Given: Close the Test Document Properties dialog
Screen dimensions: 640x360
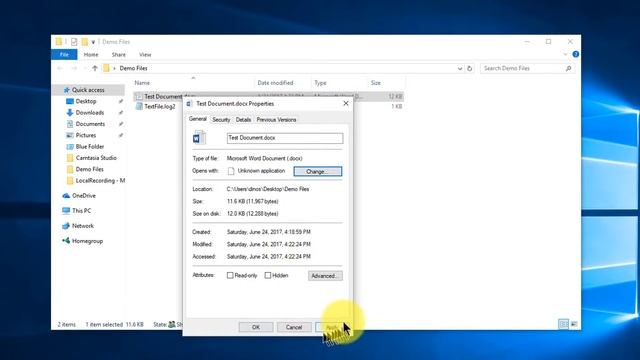Looking at the screenshot, I should click(346, 104).
